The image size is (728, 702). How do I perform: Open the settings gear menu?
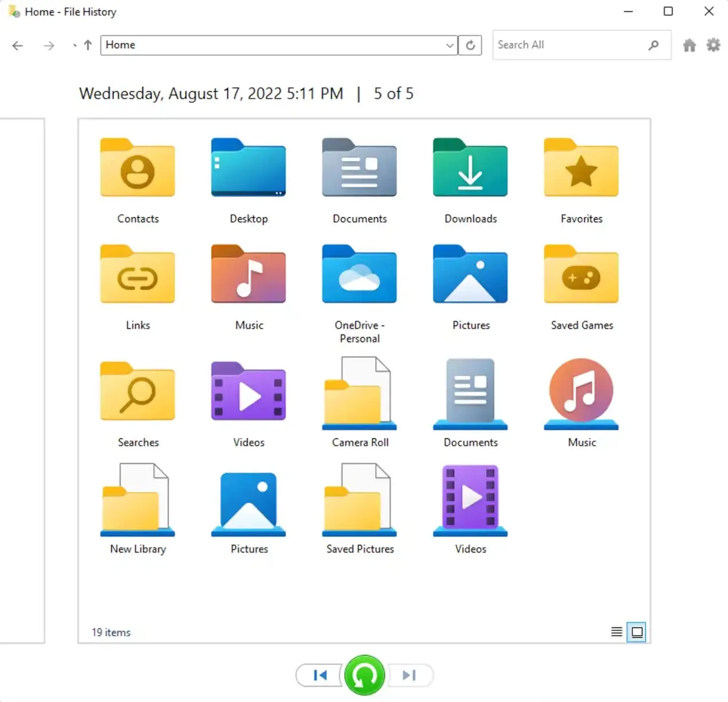coord(713,45)
